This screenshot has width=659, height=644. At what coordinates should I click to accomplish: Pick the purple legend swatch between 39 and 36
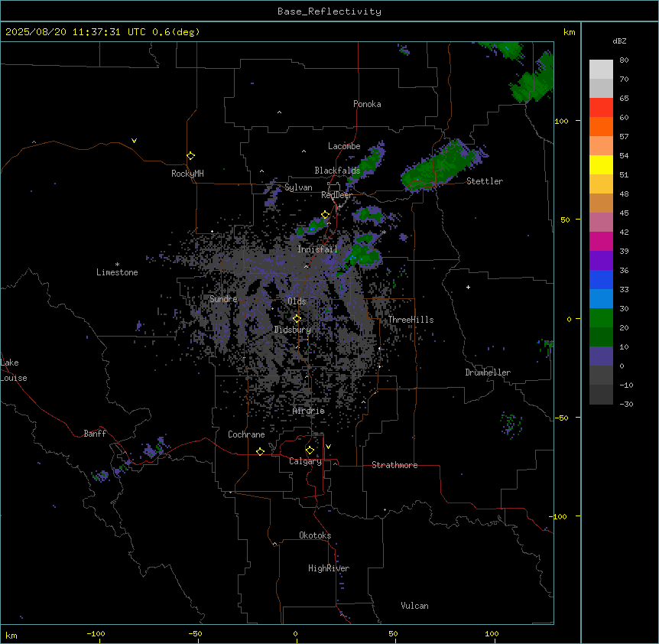(x=601, y=261)
